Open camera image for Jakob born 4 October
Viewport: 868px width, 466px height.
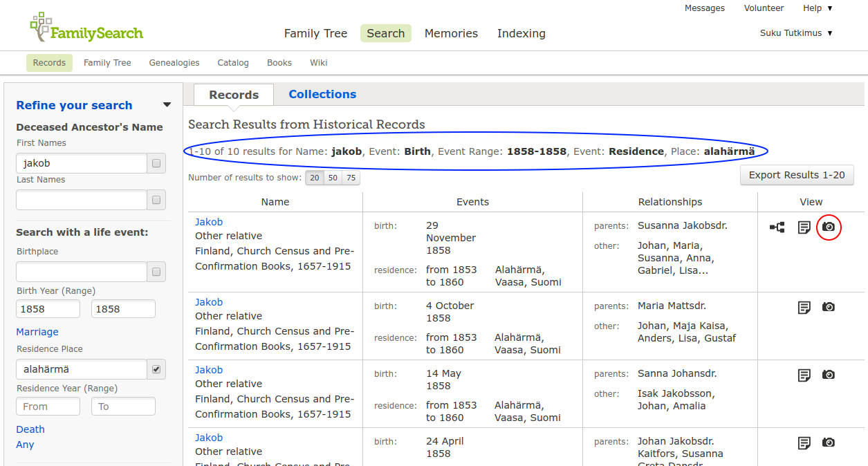click(829, 307)
